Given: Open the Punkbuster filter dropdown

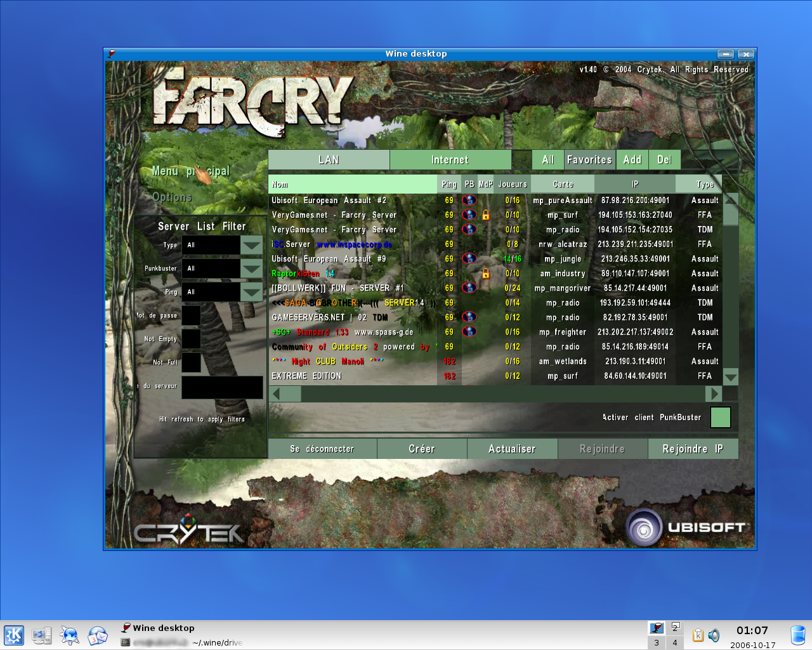Looking at the screenshot, I should pyautogui.click(x=252, y=269).
